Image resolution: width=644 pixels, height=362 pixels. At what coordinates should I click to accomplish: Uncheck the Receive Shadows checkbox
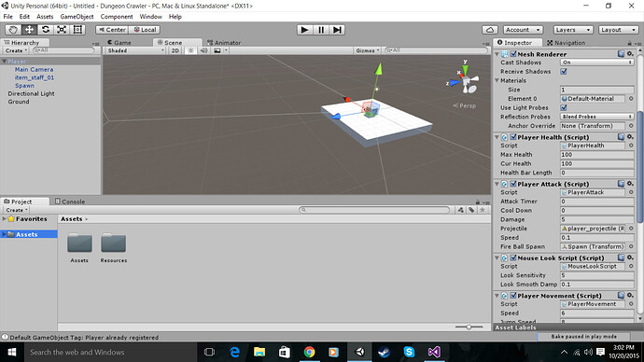(x=564, y=72)
